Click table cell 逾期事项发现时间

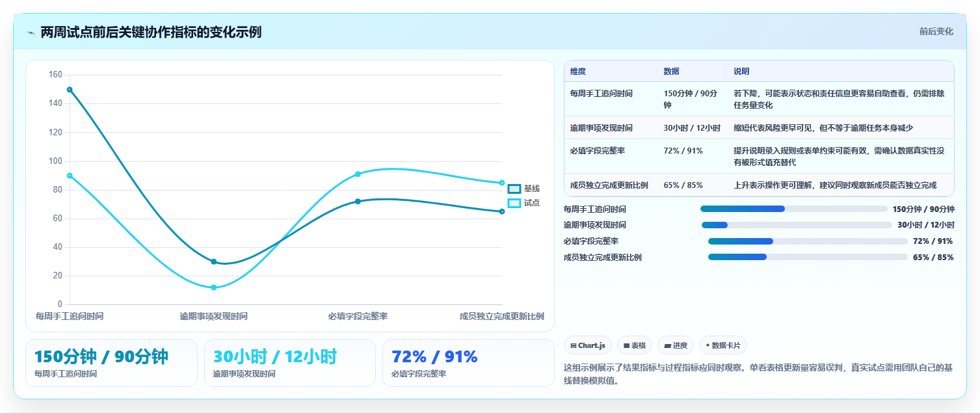pos(602,128)
